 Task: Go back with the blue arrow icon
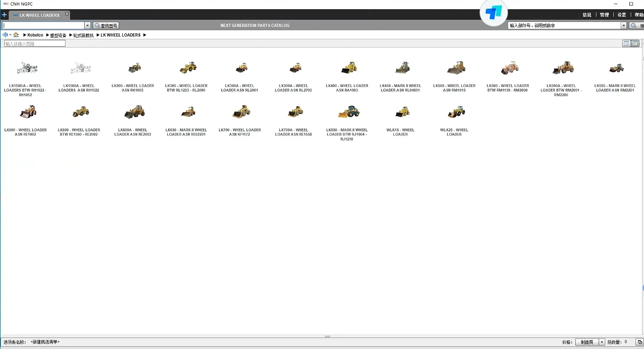click(5, 35)
